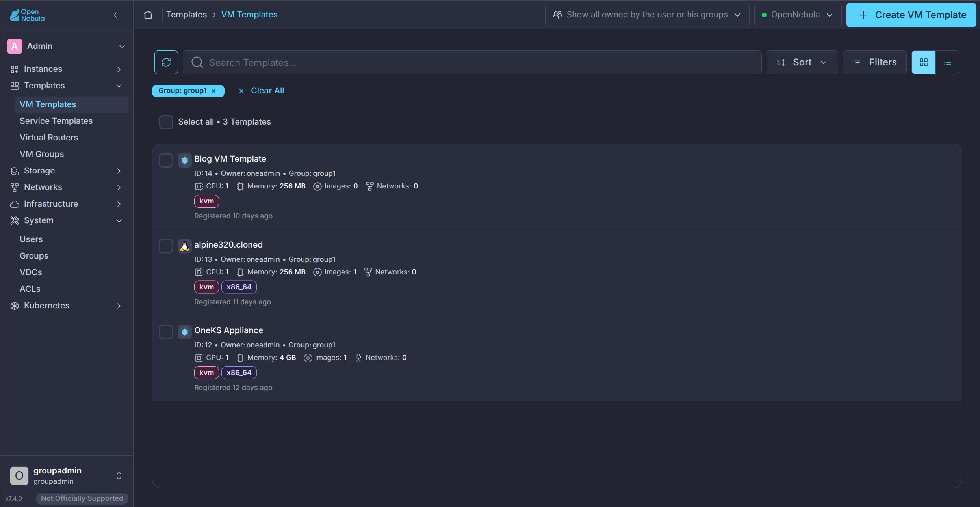Click the Admin avatar icon
This screenshot has height=507, width=980.
point(15,46)
